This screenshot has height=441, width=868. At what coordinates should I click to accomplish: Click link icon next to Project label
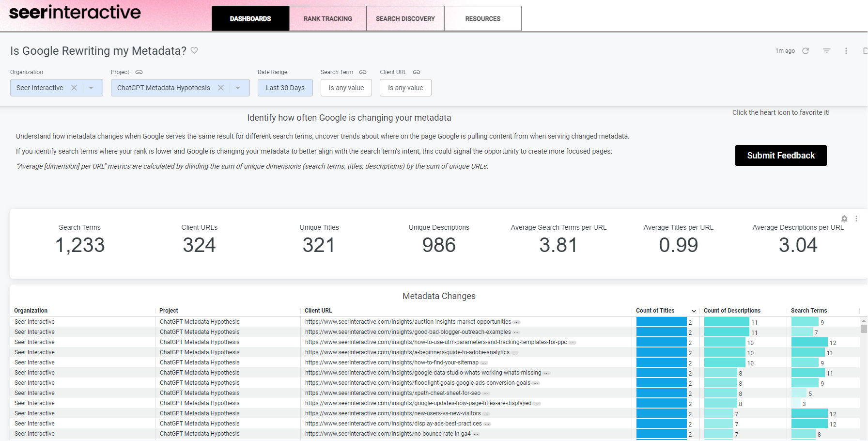(x=139, y=72)
